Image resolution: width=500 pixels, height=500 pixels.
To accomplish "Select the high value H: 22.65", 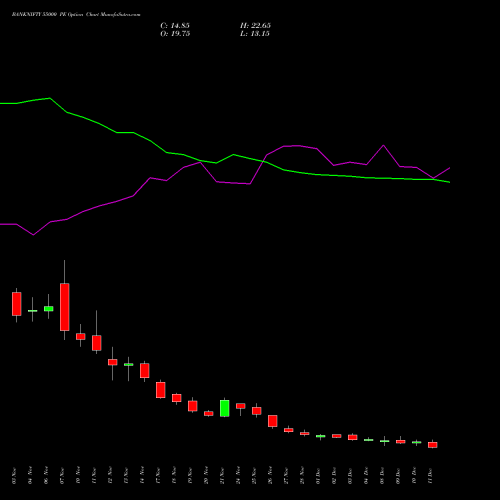I will (x=255, y=26).
